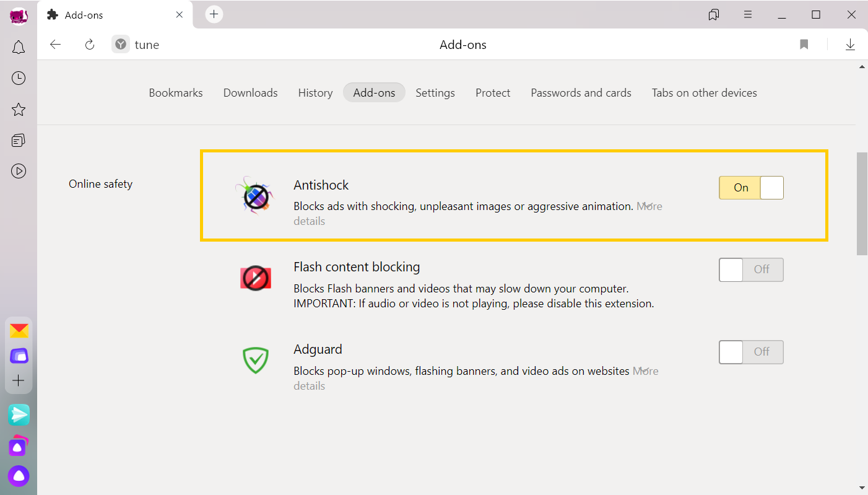Open purple disk app icon in sidebar

coord(19,356)
